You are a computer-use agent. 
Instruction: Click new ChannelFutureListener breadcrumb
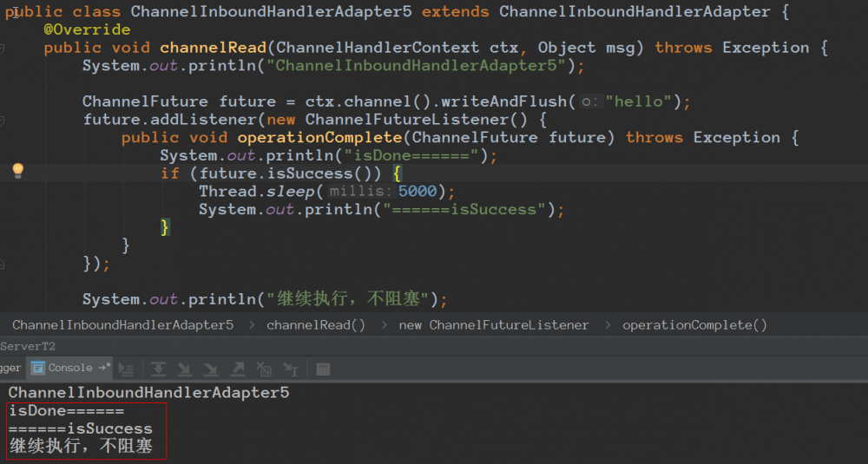point(494,325)
